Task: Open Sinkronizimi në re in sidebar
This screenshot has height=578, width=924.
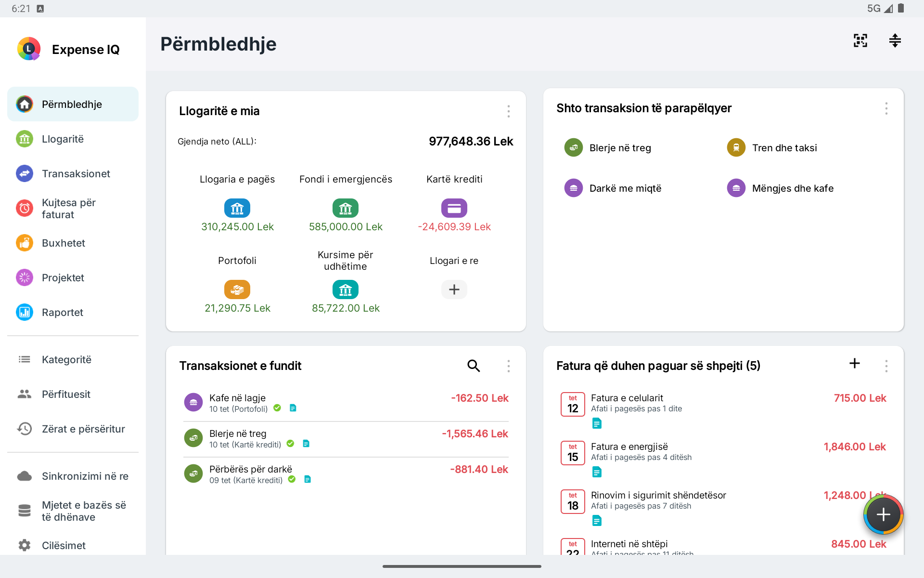Action: coord(73,476)
